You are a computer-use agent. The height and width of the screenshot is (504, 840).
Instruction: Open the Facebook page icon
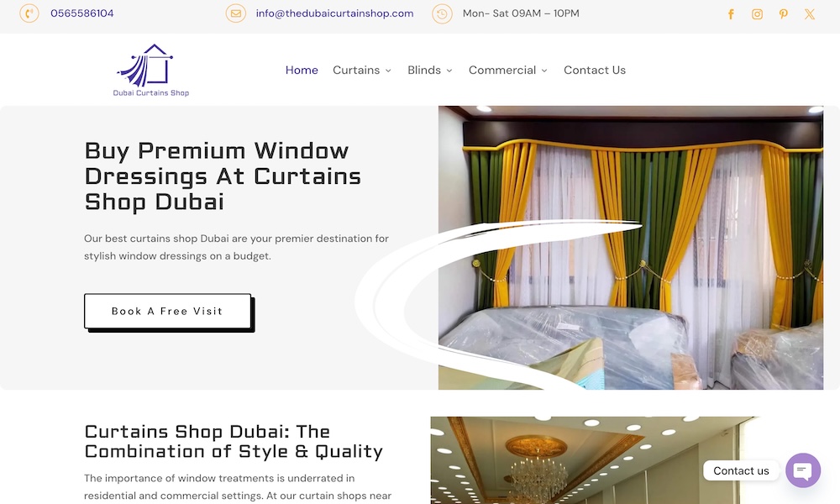(x=731, y=14)
